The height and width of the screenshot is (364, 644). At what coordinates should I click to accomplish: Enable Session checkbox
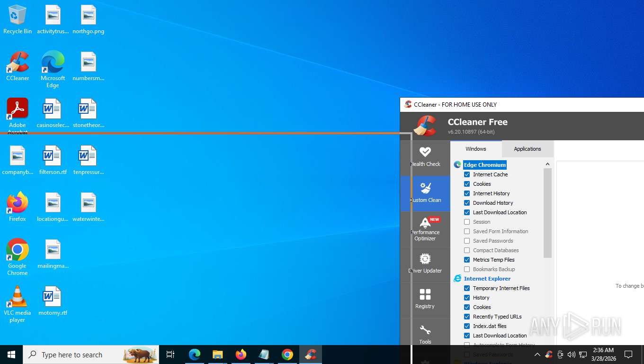(x=467, y=222)
